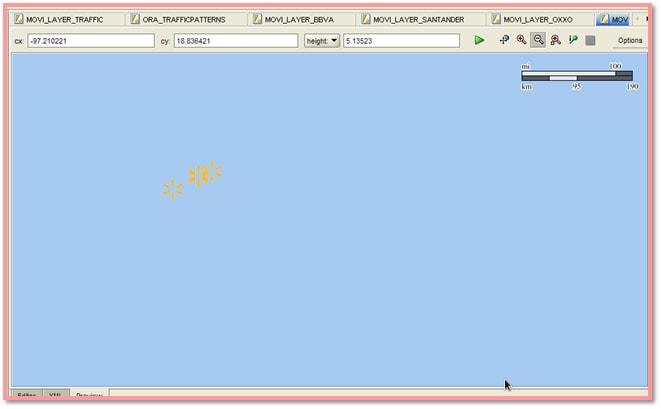Click the gray stop square icon
661x409 pixels.
pos(590,40)
